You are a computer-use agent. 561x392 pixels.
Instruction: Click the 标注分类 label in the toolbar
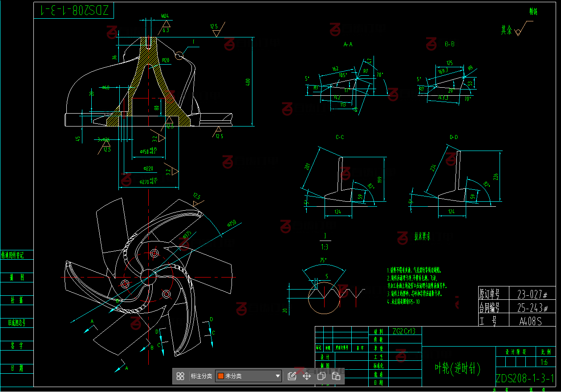click(x=201, y=376)
